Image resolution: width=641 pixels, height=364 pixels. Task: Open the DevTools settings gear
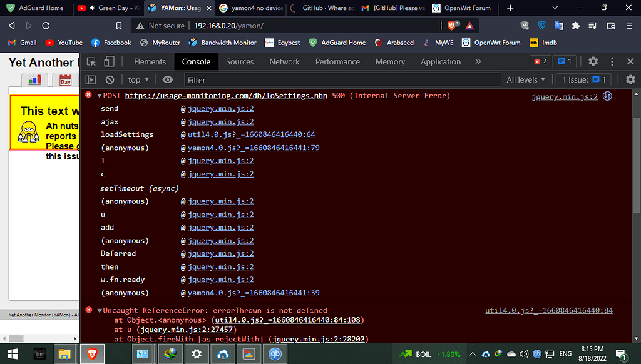tap(593, 62)
